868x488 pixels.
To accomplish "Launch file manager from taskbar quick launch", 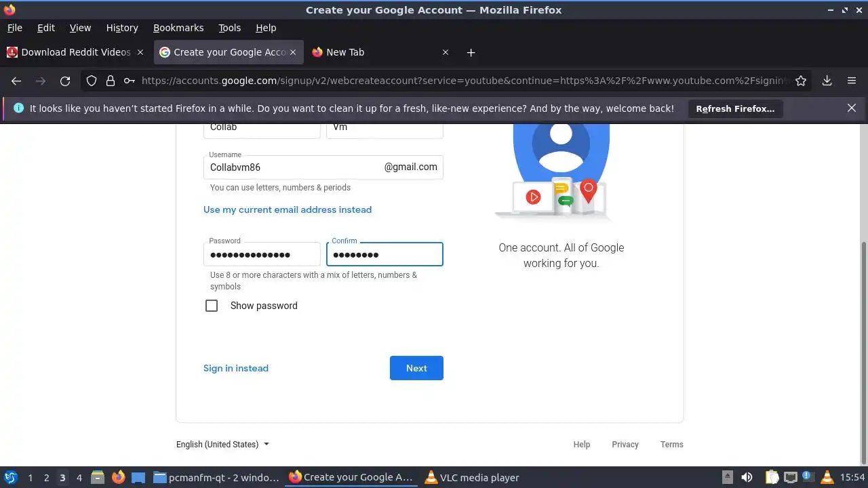I will [97, 477].
